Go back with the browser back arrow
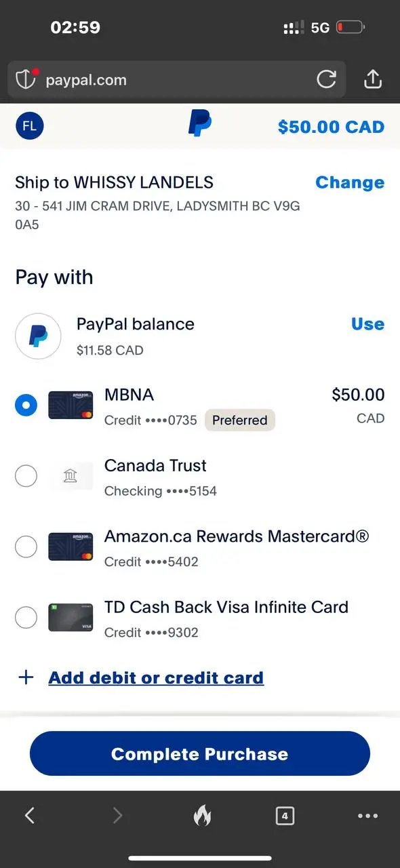The width and height of the screenshot is (400, 868). point(30,815)
